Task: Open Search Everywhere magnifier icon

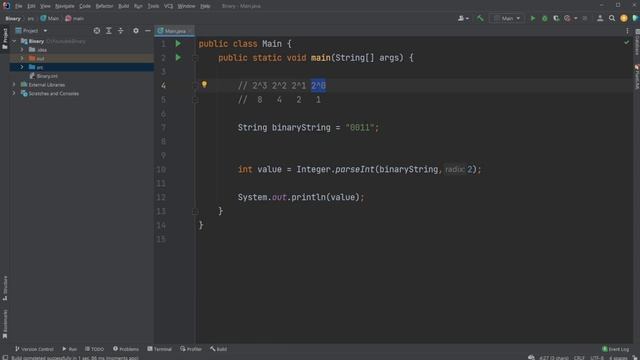Action: [612, 18]
